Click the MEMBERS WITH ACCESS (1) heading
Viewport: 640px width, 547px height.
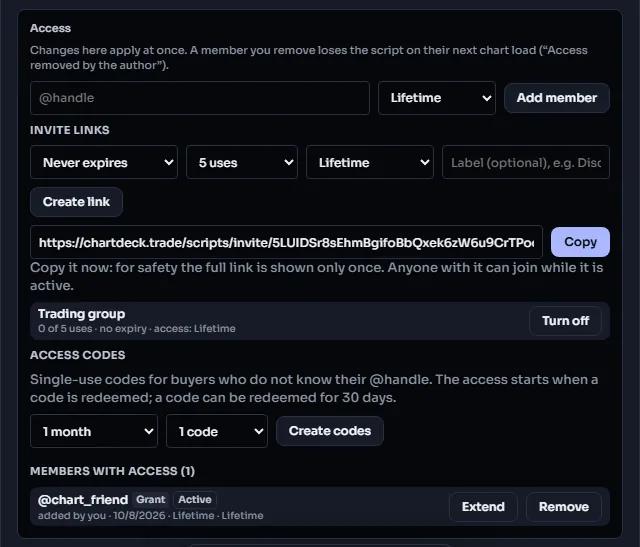coord(112,471)
